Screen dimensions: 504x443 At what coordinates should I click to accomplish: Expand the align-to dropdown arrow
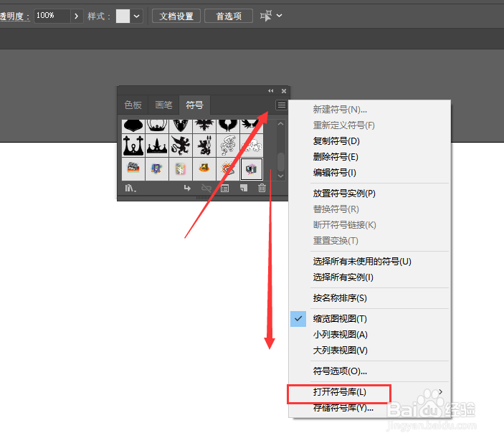[280, 16]
